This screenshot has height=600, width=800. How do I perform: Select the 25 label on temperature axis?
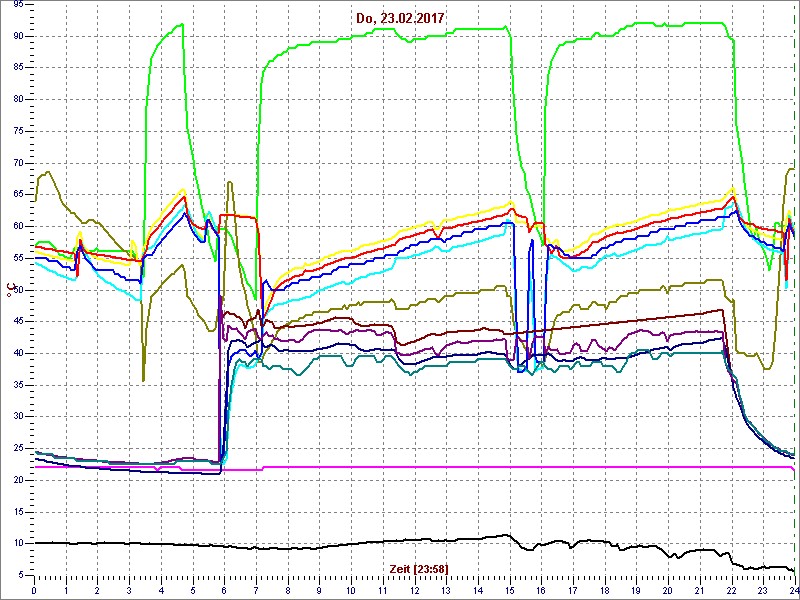click(17, 448)
